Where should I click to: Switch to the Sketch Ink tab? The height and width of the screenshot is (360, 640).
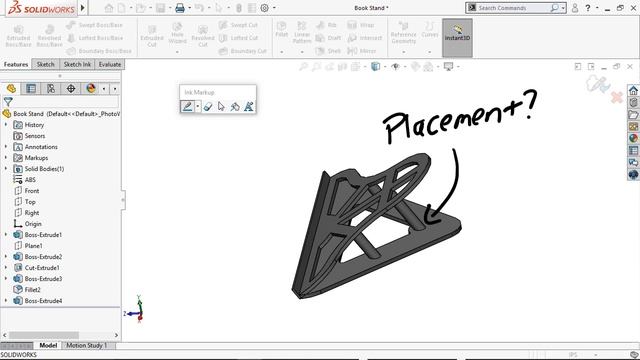pos(77,64)
